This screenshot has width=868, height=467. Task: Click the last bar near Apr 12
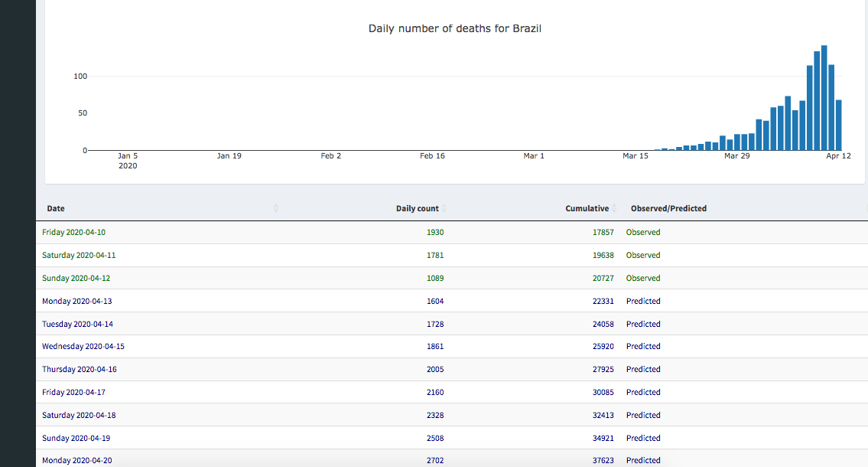(838, 125)
